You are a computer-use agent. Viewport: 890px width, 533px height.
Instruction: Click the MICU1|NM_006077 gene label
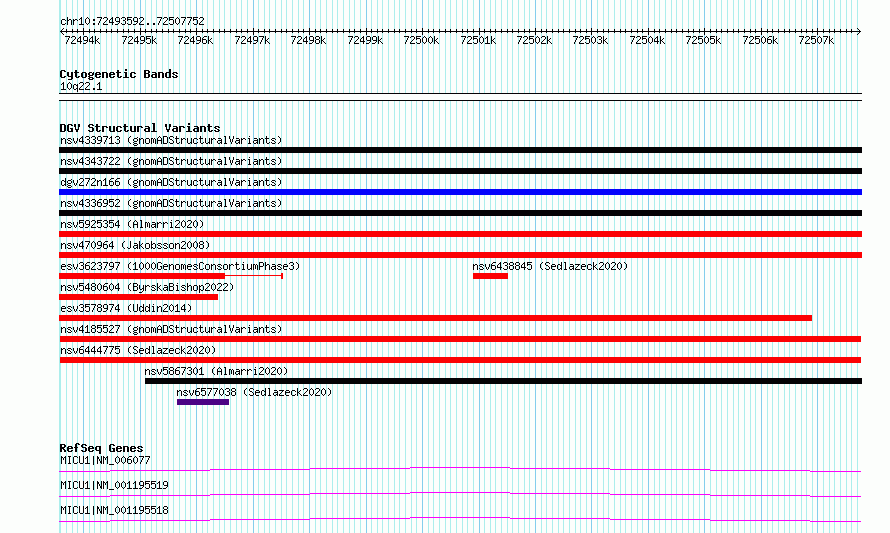pyautogui.click(x=105, y=460)
